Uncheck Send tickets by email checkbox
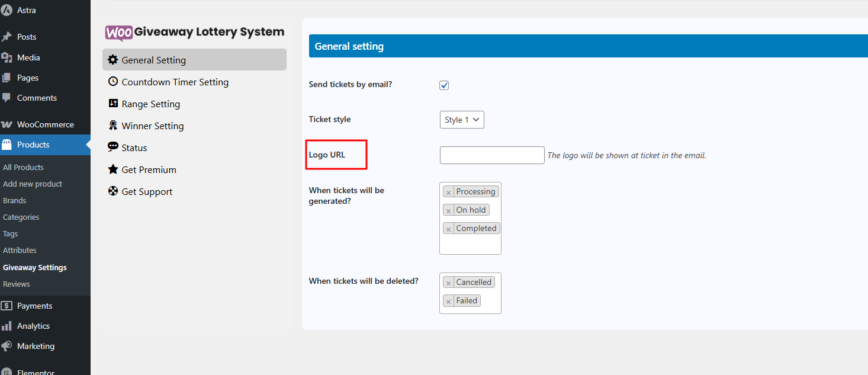The image size is (868, 375). click(x=444, y=85)
